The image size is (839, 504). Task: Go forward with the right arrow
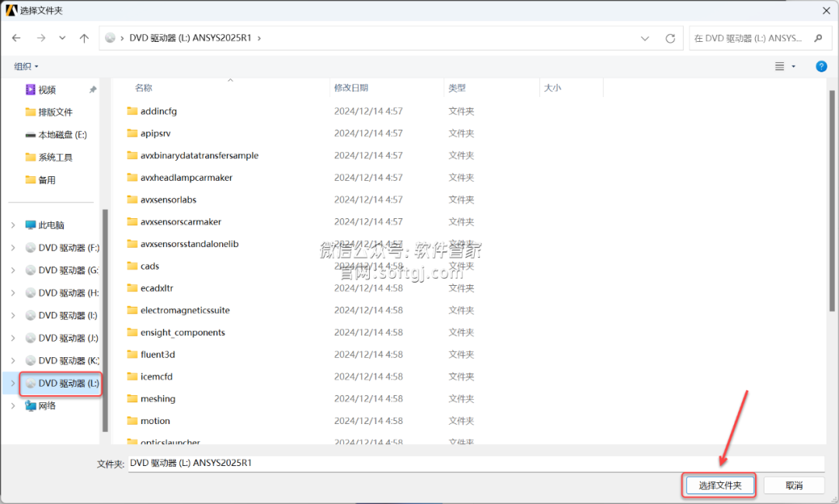click(40, 38)
